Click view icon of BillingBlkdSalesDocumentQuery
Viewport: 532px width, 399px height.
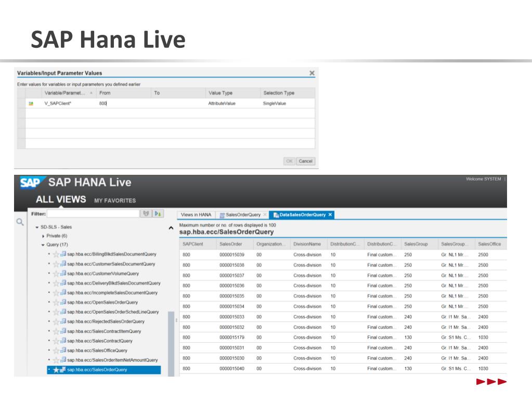(x=63, y=254)
